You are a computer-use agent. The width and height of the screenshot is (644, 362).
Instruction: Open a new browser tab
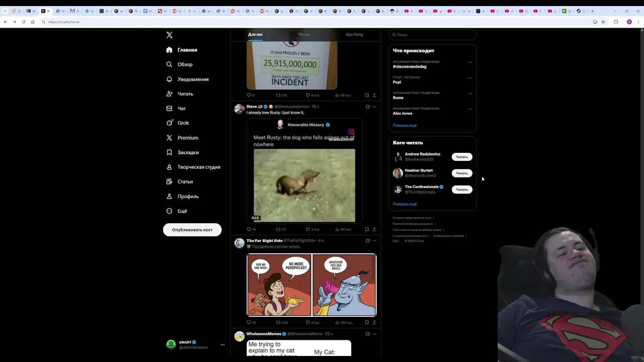pos(592,11)
